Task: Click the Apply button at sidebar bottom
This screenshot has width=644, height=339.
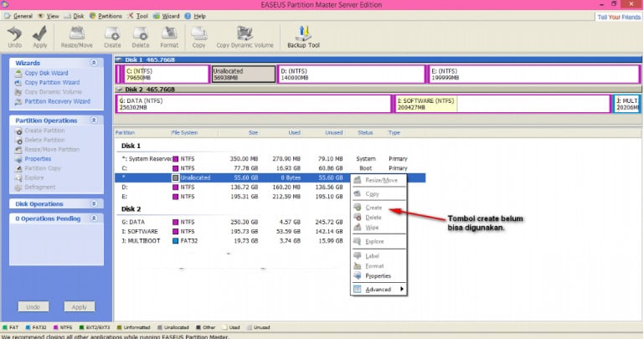Action: [x=80, y=306]
